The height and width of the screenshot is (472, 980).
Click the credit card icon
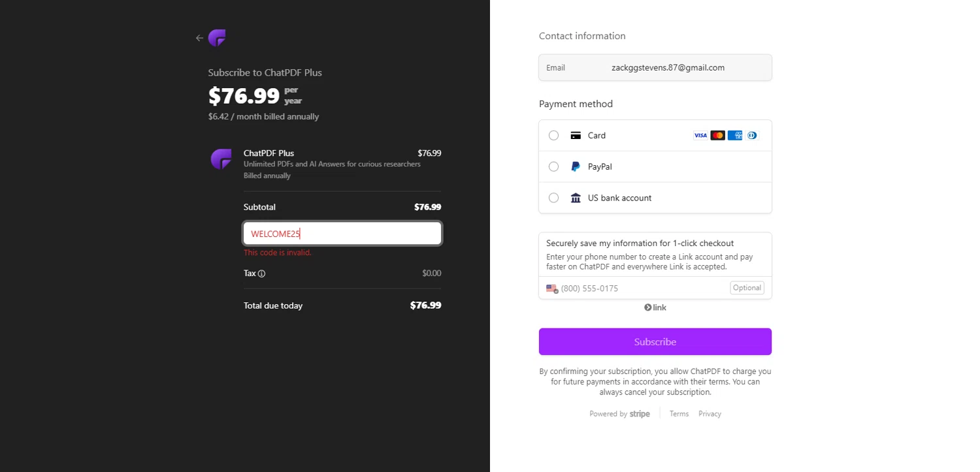[x=576, y=136]
